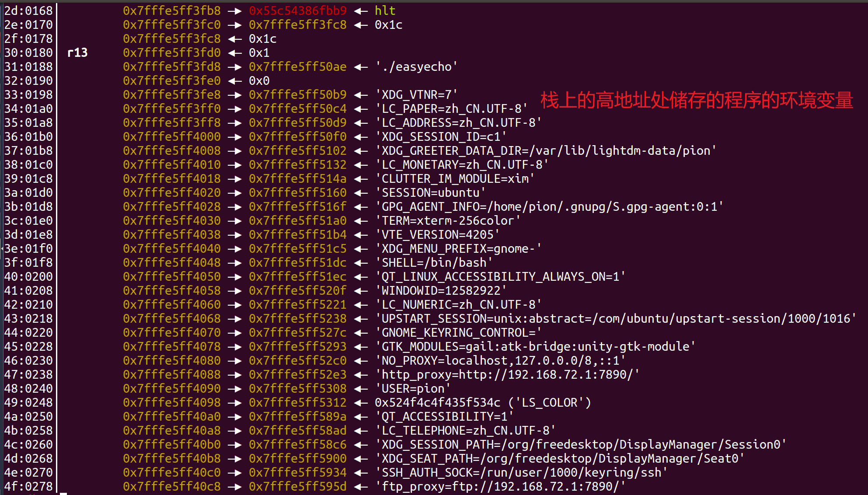This screenshot has width=868, height=495.
Task: Click stack address 0x7fffe5ff40c8
Action: (171, 487)
